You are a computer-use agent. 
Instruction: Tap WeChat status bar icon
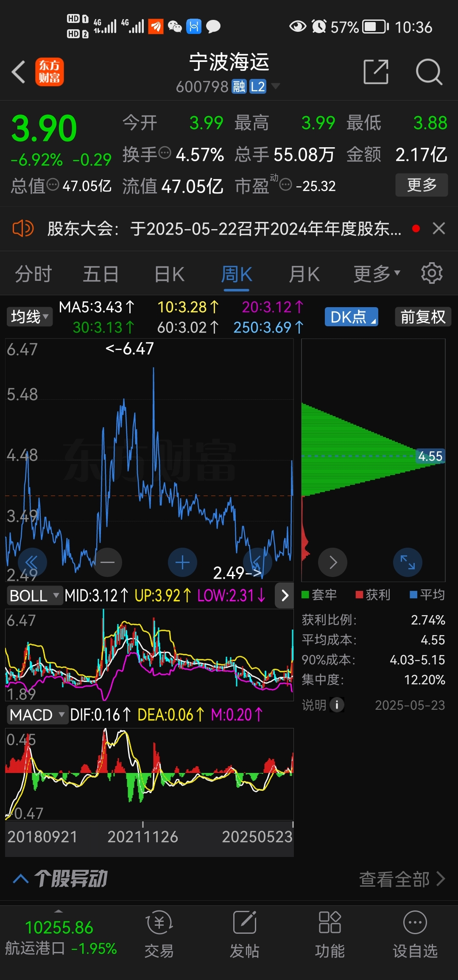[x=175, y=27]
